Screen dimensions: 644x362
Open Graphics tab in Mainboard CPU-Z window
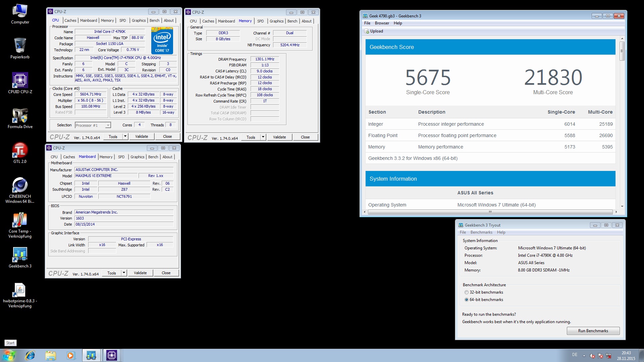click(x=137, y=157)
